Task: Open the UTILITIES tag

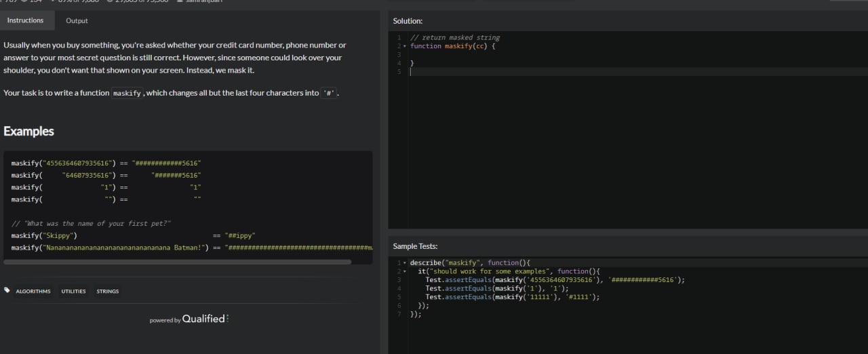Action: coord(73,292)
